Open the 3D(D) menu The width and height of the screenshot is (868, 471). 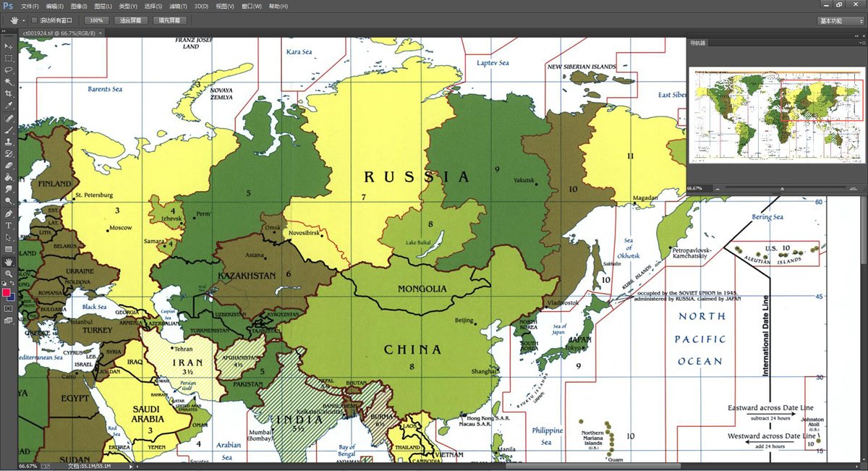click(x=201, y=7)
